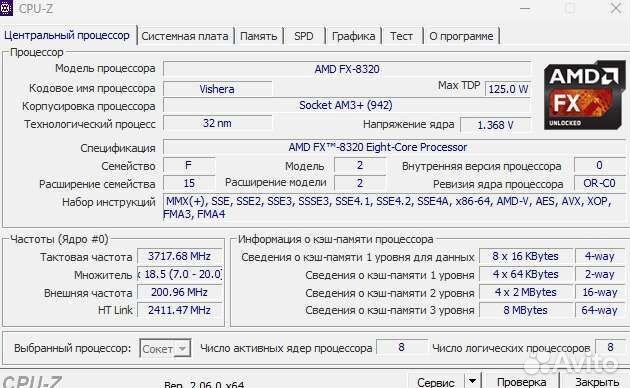Expand the Сокет processor selection dropdown
The width and height of the screenshot is (630, 388).
[165, 349]
